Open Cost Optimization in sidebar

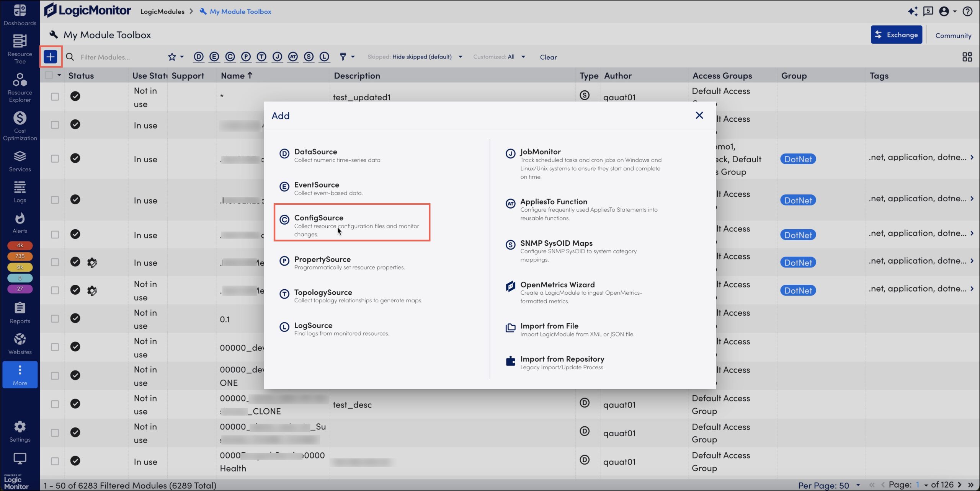click(x=20, y=126)
